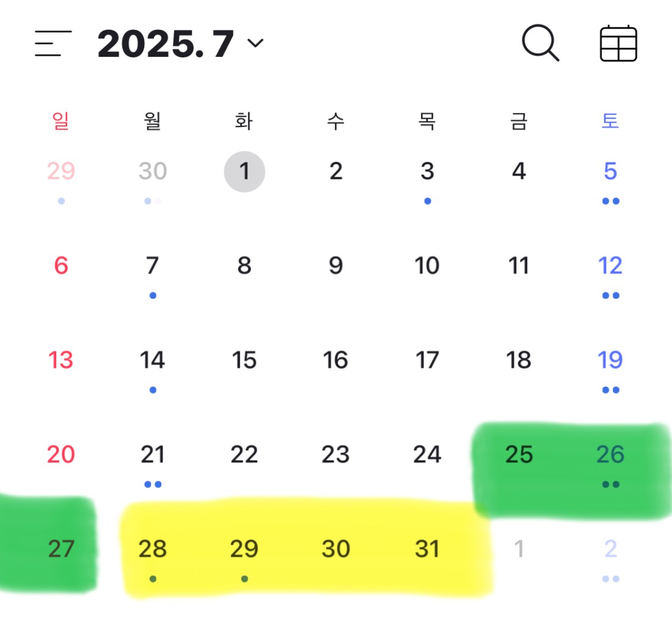Image resolution: width=672 pixels, height=617 pixels.
Task: Open the calendar view switcher icon
Action: (x=618, y=43)
